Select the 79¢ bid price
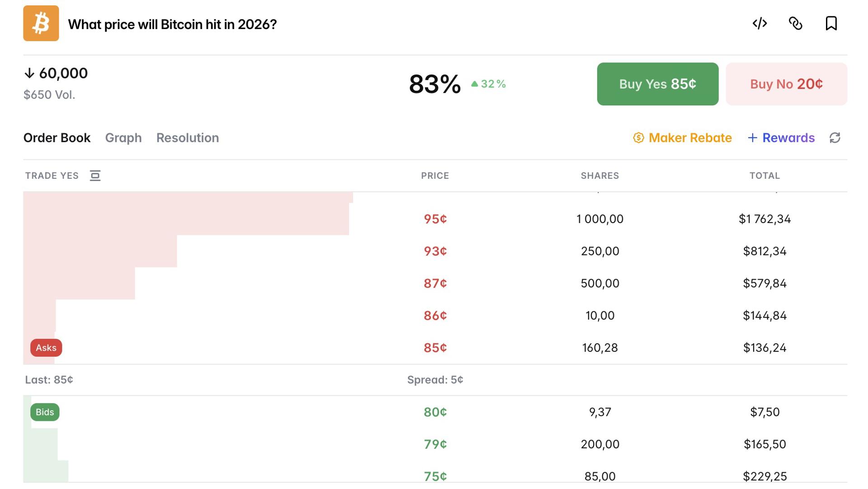The height and width of the screenshot is (489, 868). coord(435,444)
